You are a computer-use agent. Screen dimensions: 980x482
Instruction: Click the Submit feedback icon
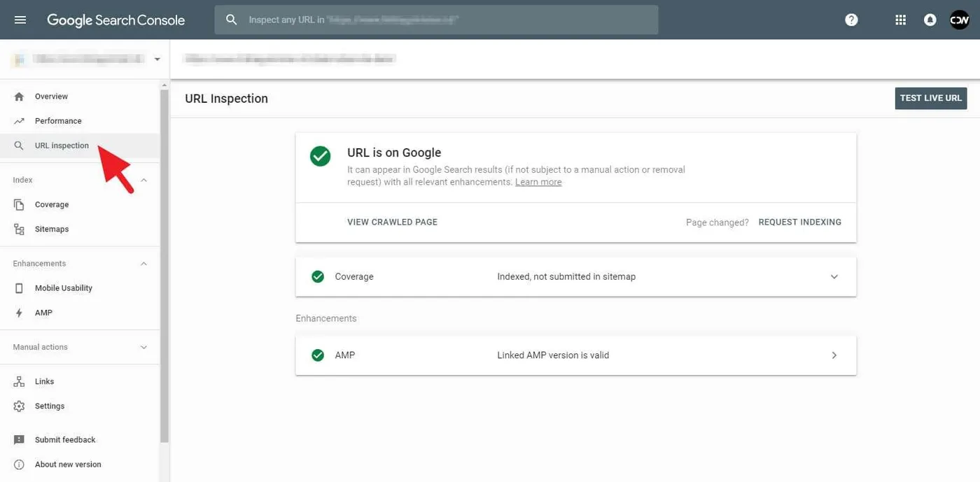[x=19, y=440]
